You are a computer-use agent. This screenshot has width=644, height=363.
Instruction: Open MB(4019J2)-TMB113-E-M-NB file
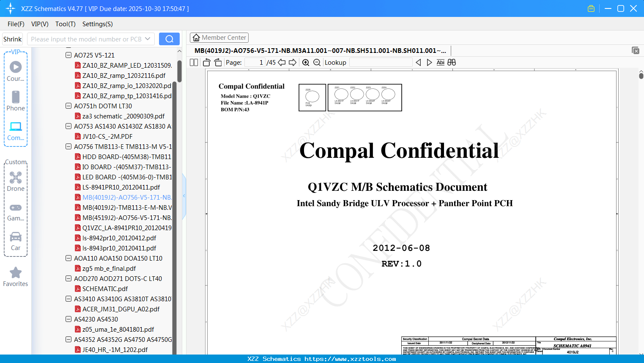[127, 207]
